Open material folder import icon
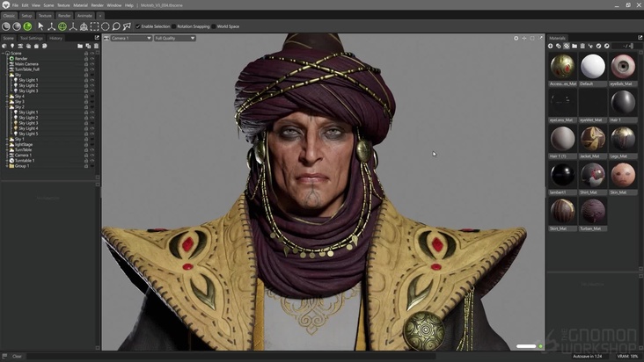 (574, 46)
